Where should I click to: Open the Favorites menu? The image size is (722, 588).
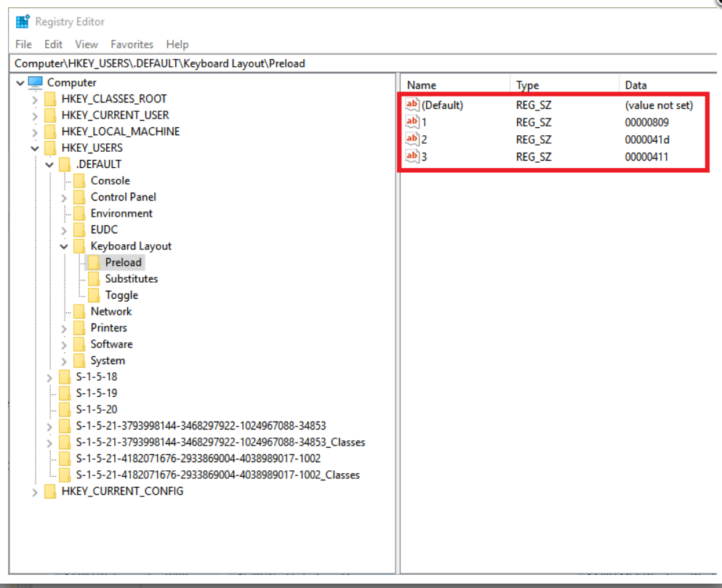point(132,44)
